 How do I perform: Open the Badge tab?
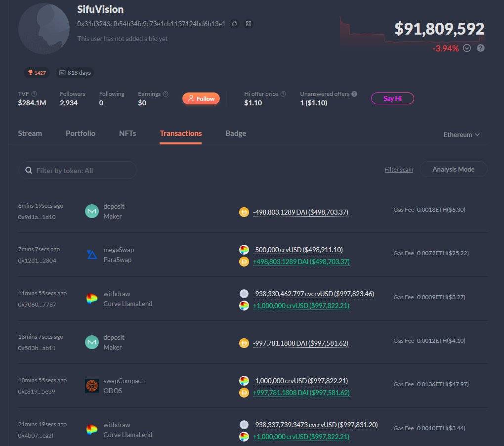pyautogui.click(x=236, y=134)
